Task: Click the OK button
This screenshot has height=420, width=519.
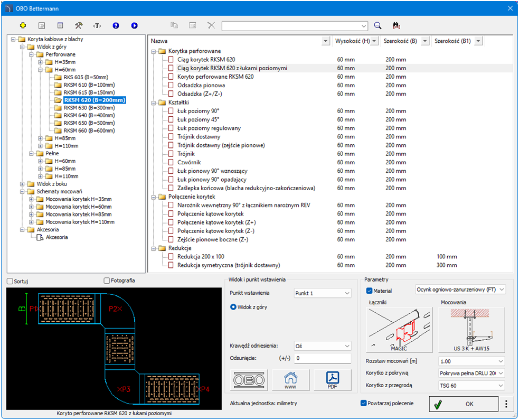Action: tap(463, 404)
